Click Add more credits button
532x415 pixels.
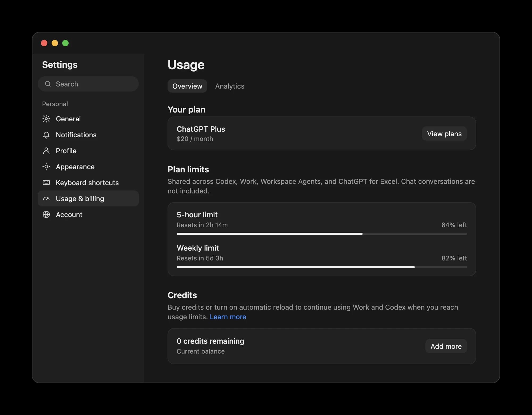pos(446,346)
